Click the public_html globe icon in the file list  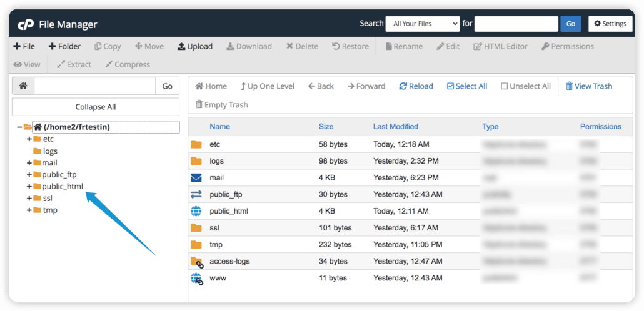coord(196,211)
